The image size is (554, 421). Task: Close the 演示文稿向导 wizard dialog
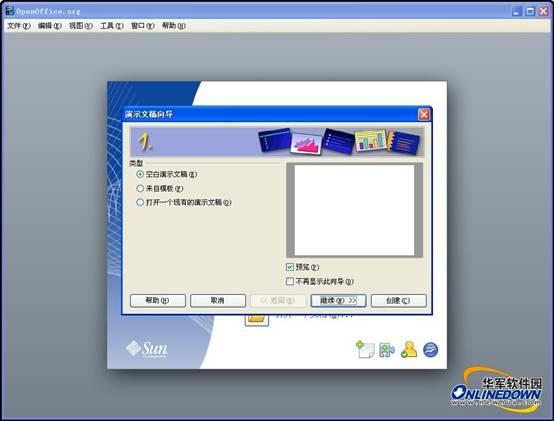[x=424, y=114]
